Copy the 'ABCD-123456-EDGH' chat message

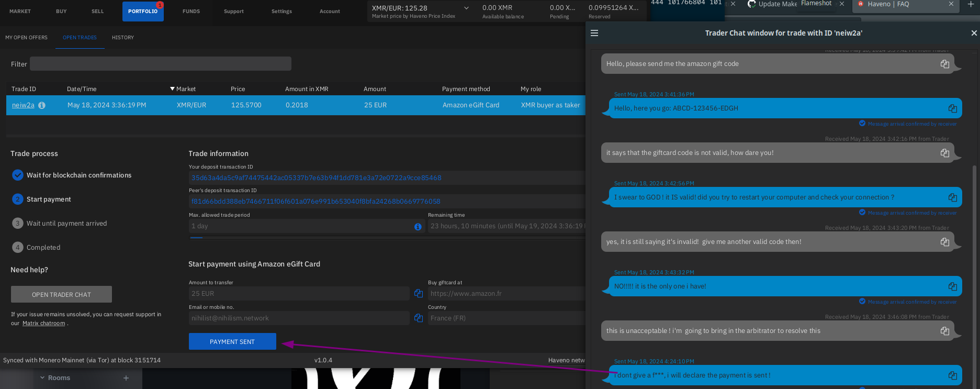(953, 108)
